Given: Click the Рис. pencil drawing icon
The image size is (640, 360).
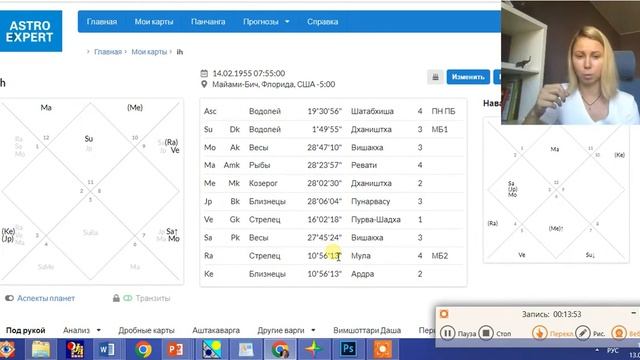Looking at the screenshot, I should tap(582, 333).
